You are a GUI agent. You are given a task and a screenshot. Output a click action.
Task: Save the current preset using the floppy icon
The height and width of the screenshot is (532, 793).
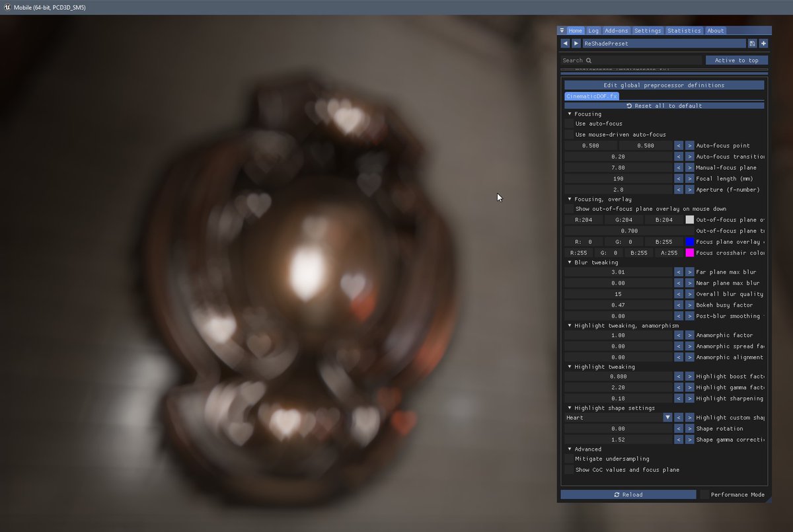753,43
